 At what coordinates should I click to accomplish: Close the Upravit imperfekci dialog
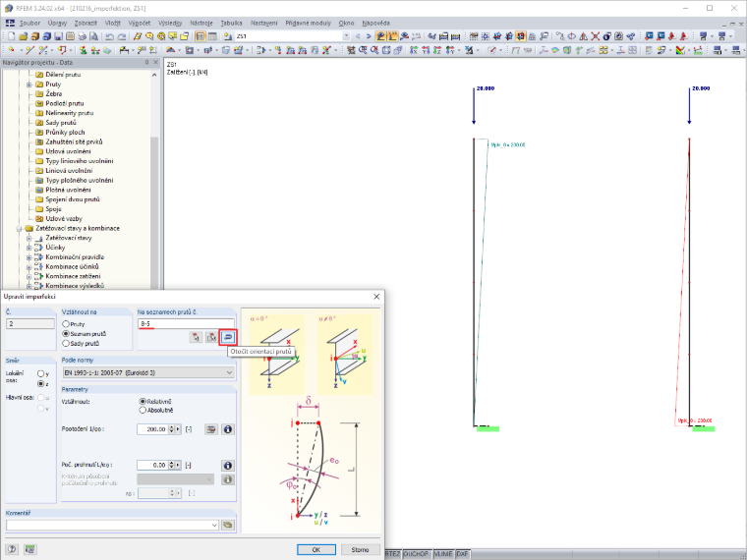pyautogui.click(x=376, y=296)
